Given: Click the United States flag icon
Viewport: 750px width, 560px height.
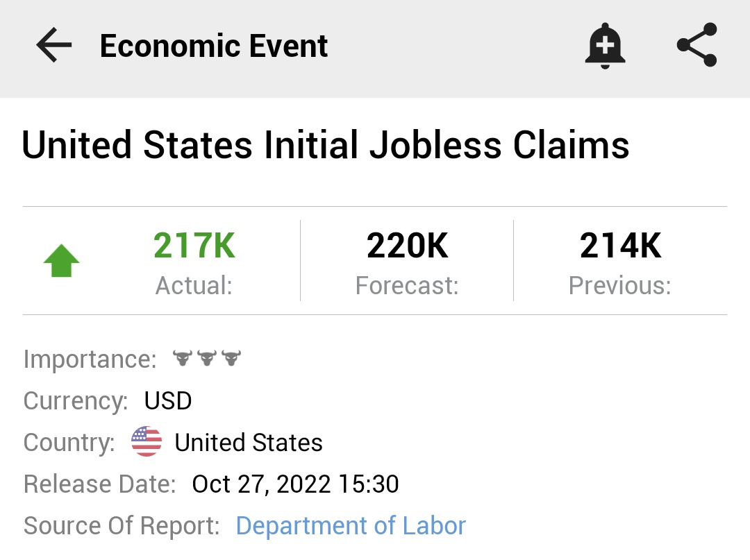Looking at the screenshot, I should (x=147, y=442).
